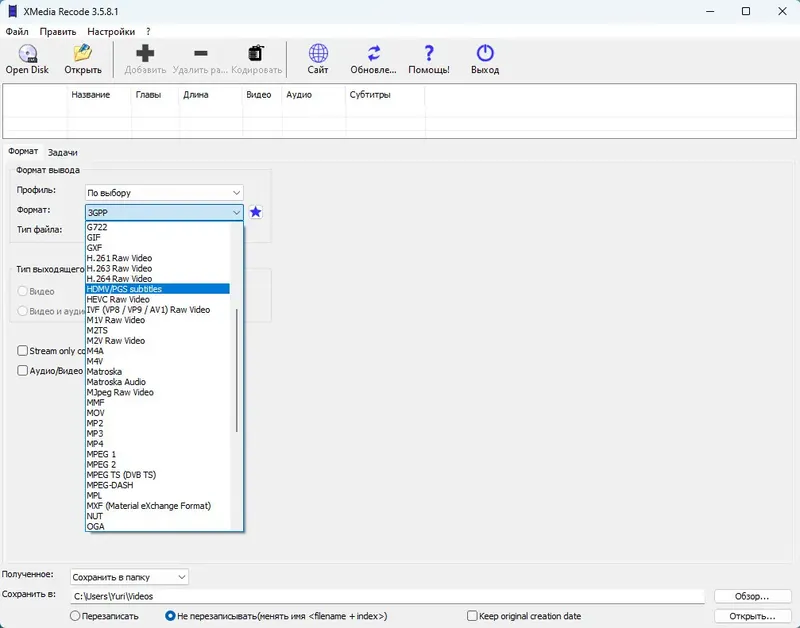Select MMF format option
This screenshot has height=628, width=800.
158,403
